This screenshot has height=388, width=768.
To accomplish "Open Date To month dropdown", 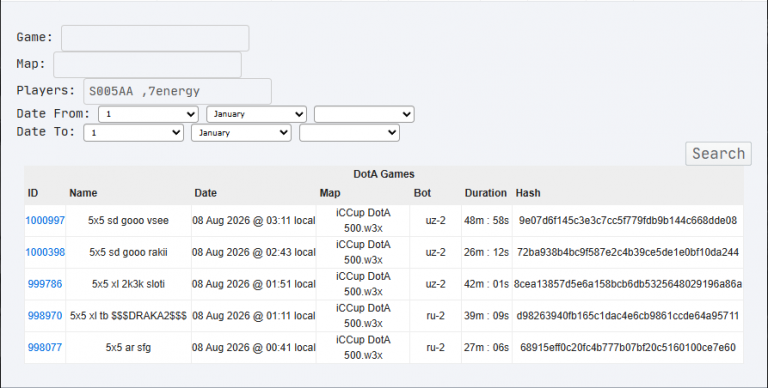I will coord(241,133).
